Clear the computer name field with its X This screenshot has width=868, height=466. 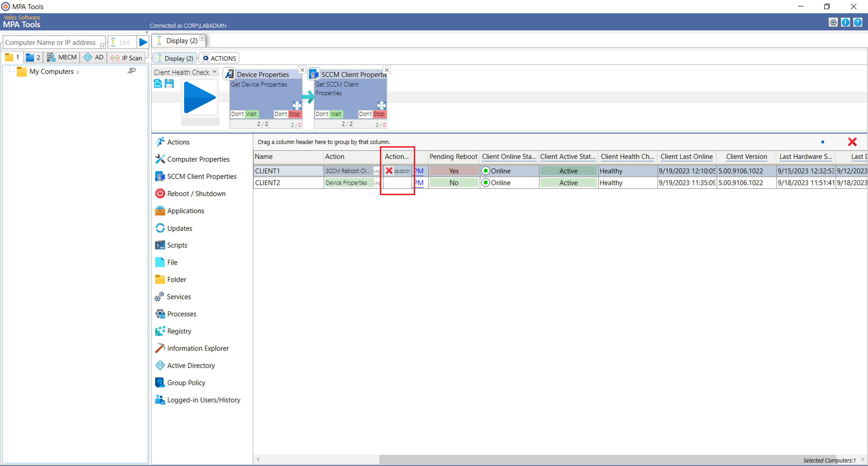pos(103,46)
